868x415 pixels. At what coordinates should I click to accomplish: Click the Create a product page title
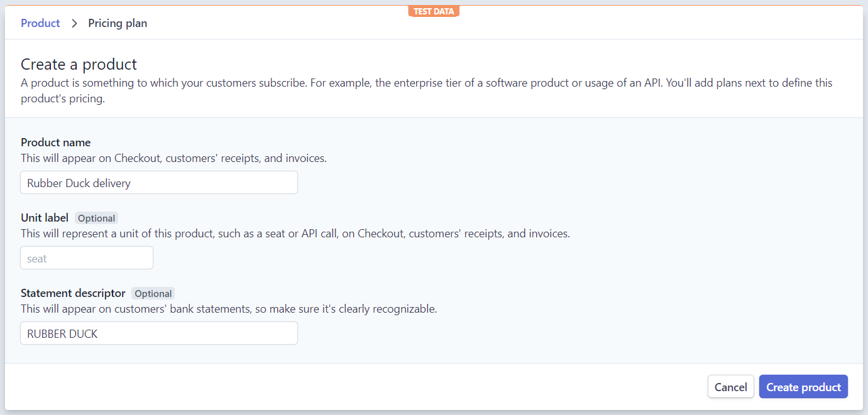[x=79, y=64]
